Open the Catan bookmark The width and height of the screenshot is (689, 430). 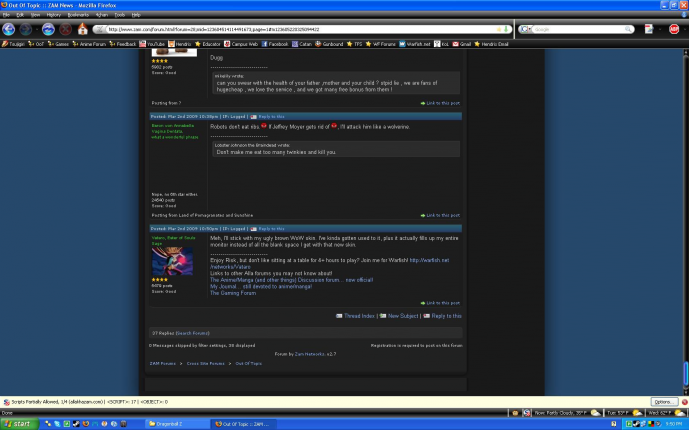(301, 44)
